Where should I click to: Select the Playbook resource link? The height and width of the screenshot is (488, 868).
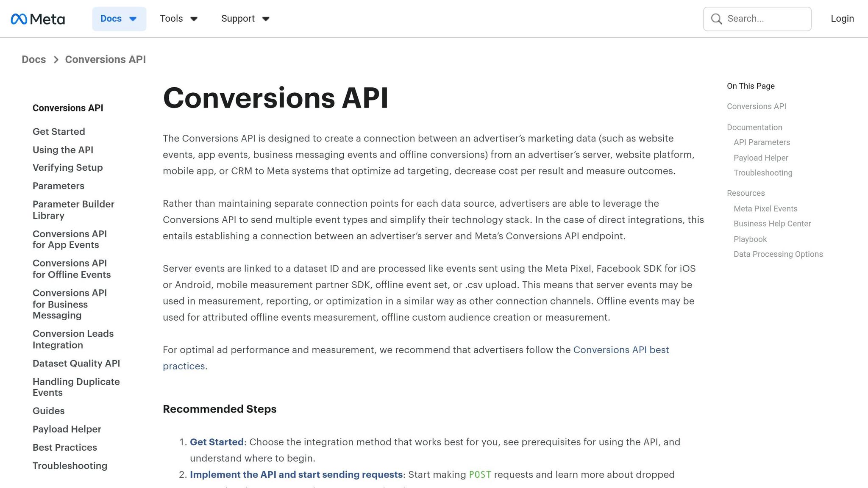(750, 239)
